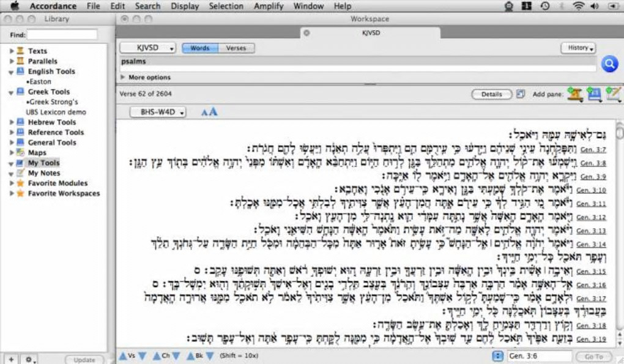Go to next book with Bk down arrow
The height and width of the screenshot is (364, 624).
(210, 355)
